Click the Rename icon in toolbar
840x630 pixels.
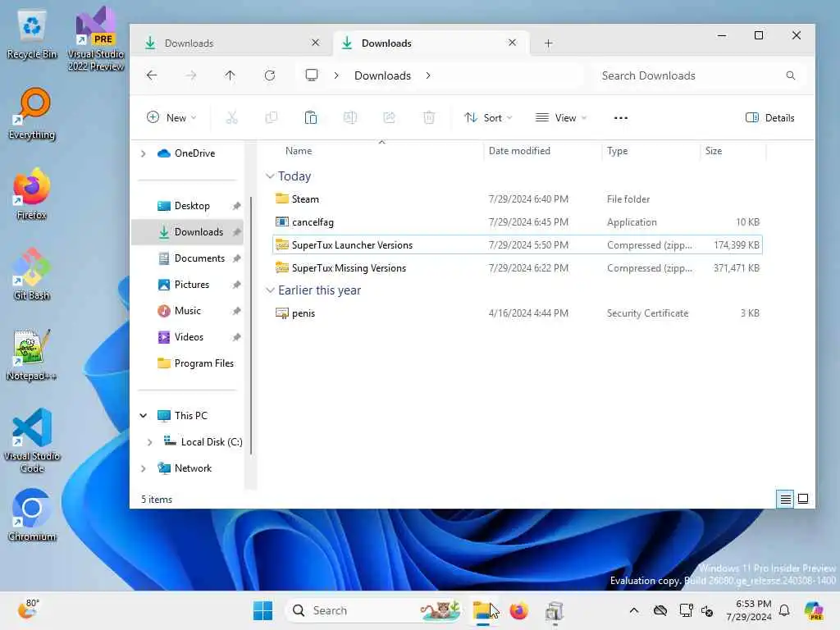pos(349,118)
